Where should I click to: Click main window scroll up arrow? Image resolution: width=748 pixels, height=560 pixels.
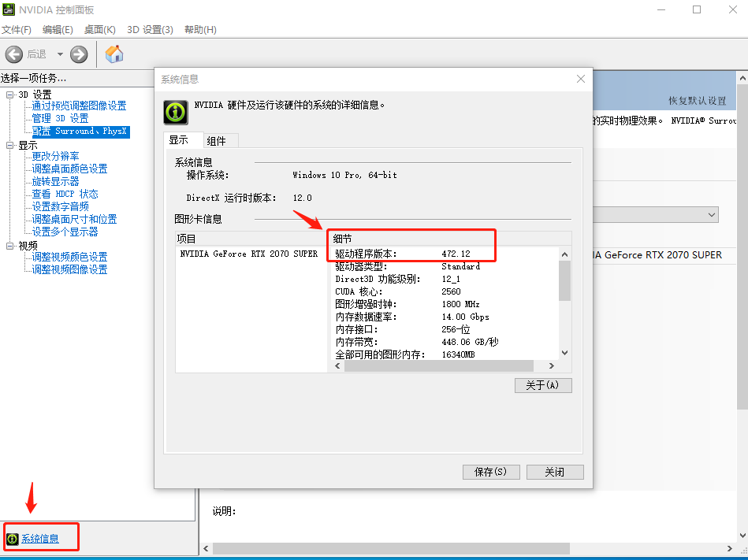[x=742, y=78]
